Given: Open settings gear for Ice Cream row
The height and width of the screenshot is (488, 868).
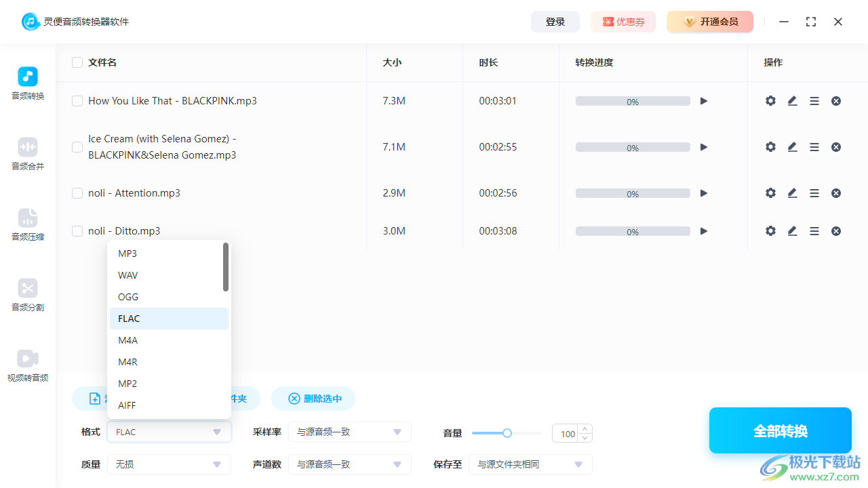Looking at the screenshot, I should (770, 147).
